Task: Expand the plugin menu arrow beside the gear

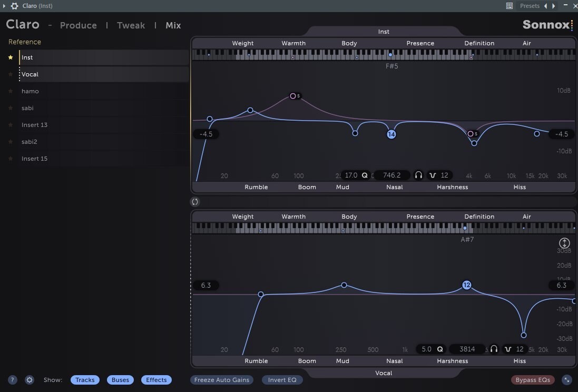Action: 4,6
